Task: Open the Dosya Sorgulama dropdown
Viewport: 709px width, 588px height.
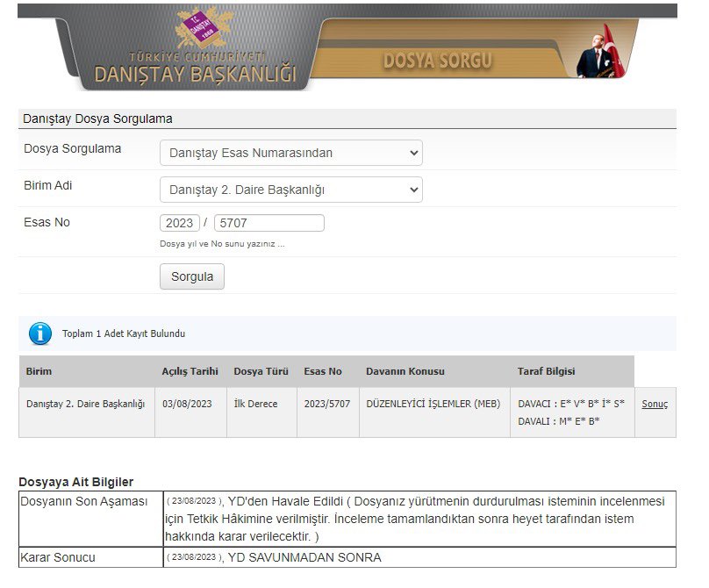Action: point(291,153)
